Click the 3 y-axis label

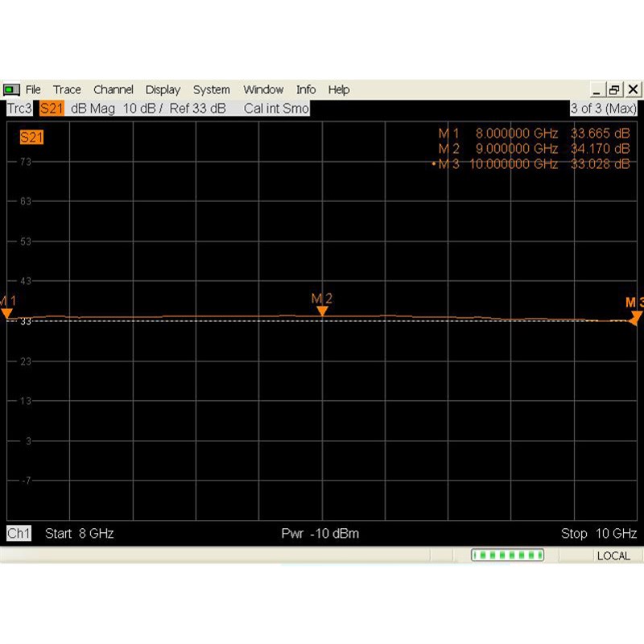[x=28, y=441]
